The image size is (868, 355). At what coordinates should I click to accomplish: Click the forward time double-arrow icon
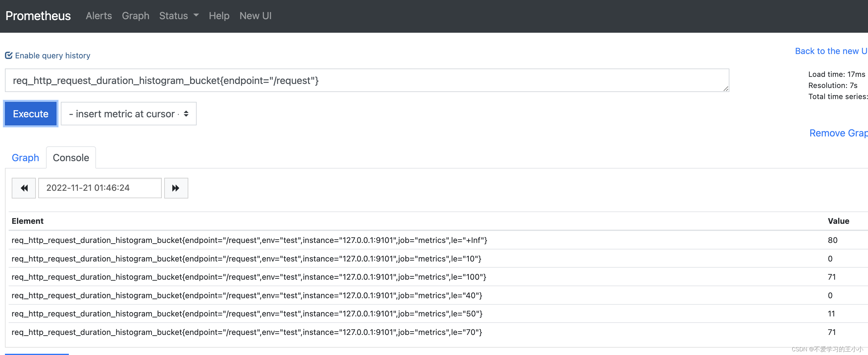(176, 188)
